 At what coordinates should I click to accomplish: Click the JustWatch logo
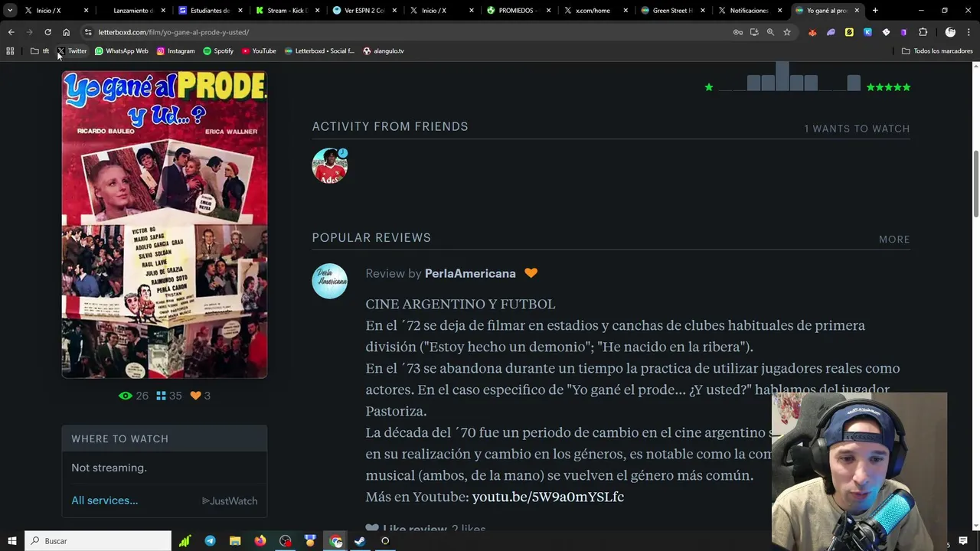point(230,501)
